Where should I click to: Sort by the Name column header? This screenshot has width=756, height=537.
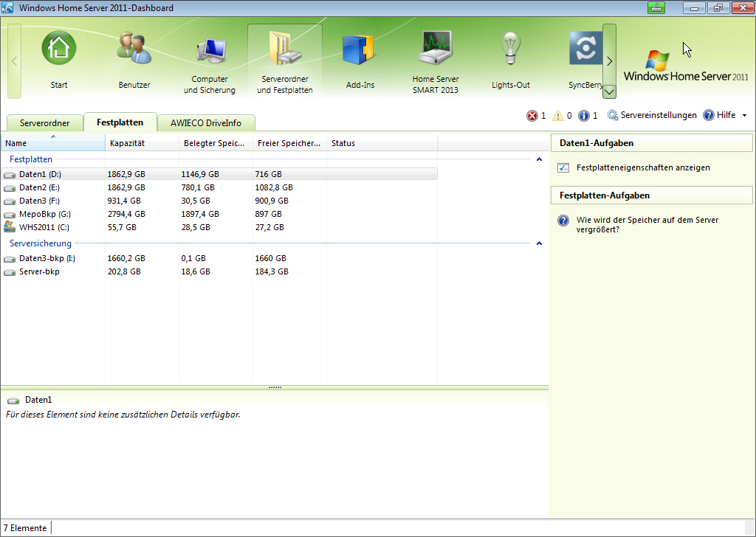(53, 143)
